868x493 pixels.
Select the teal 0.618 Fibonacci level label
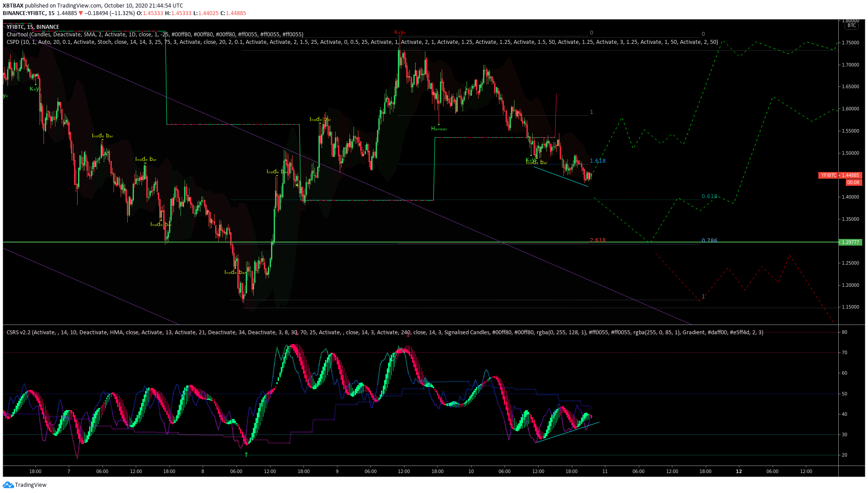point(709,196)
